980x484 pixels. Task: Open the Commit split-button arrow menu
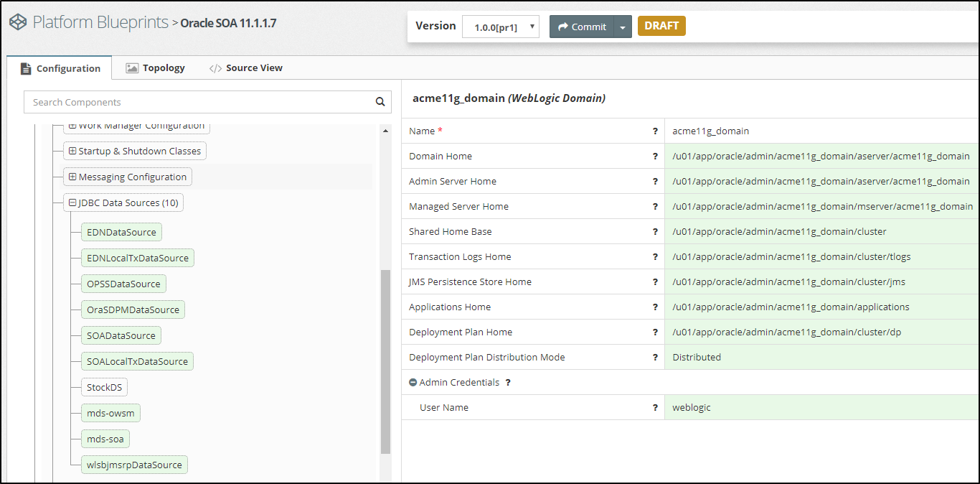[x=623, y=27]
